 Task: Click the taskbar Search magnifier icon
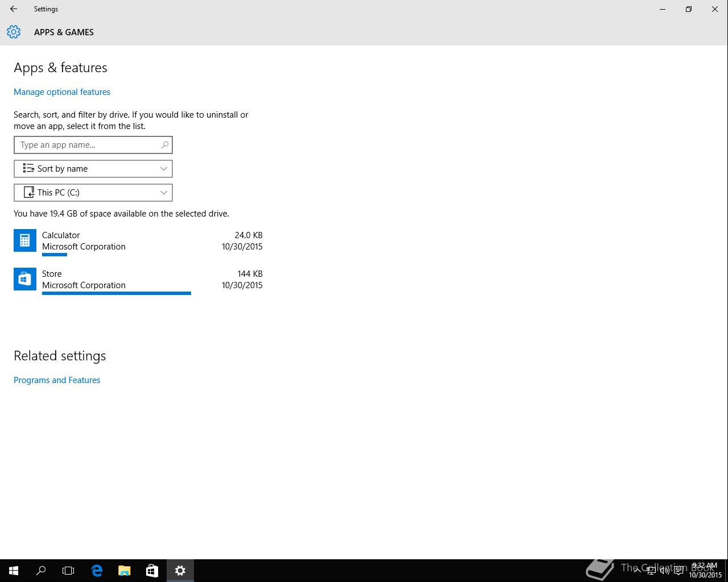click(x=41, y=571)
